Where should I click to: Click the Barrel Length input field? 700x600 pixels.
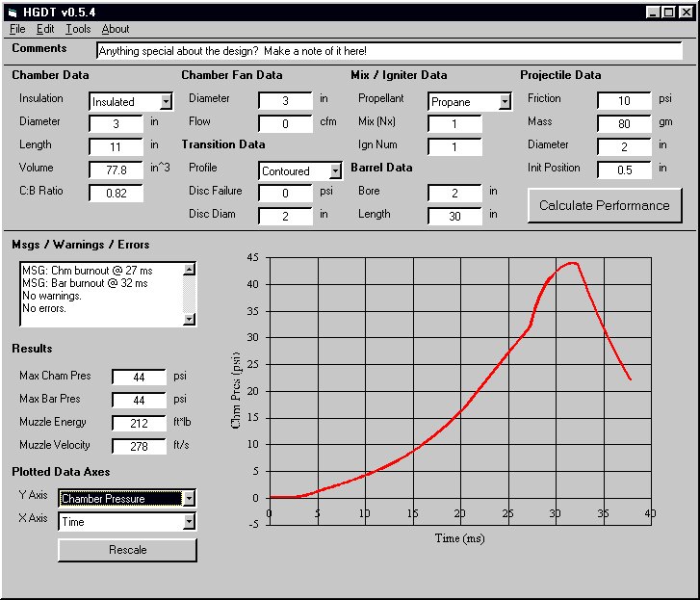pyautogui.click(x=454, y=216)
